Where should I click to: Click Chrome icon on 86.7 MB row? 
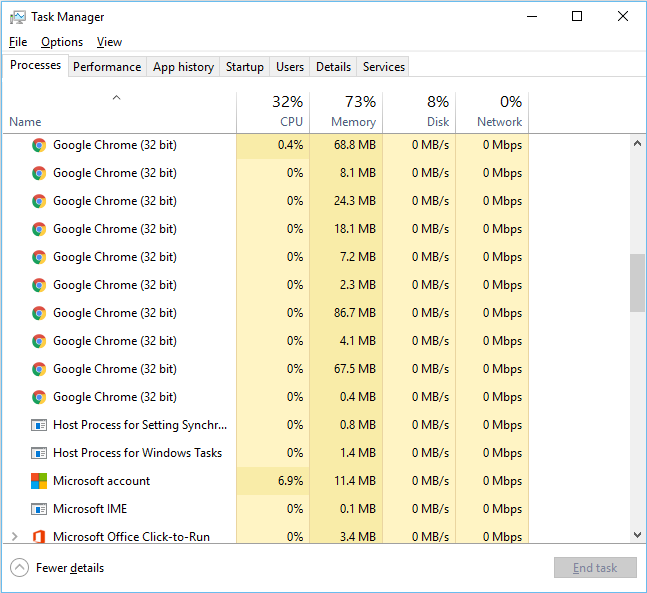pyautogui.click(x=39, y=314)
